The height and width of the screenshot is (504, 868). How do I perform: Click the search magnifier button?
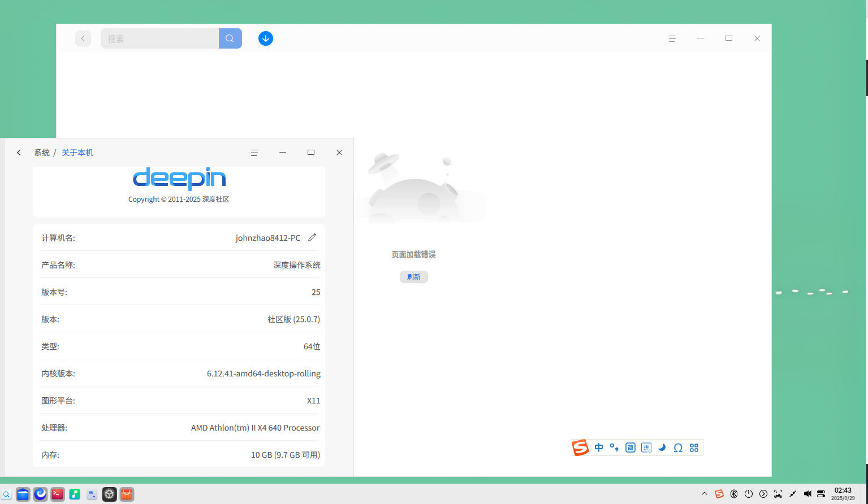(230, 38)
